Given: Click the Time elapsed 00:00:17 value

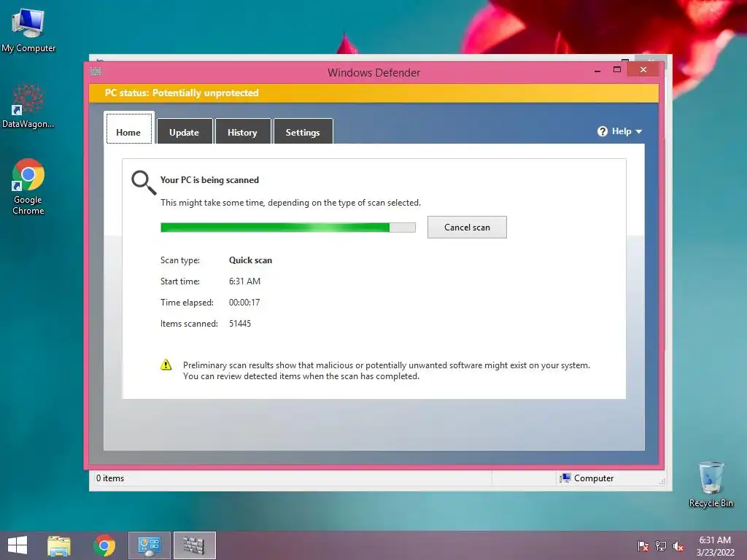Looking at the screenshot, I should pos(244,303).
